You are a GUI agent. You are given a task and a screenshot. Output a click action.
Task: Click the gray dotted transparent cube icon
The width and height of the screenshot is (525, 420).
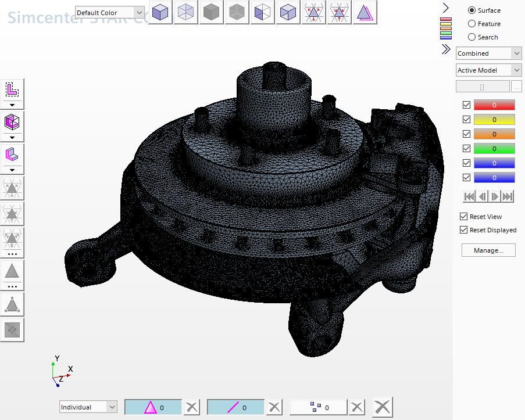[237, 12]
